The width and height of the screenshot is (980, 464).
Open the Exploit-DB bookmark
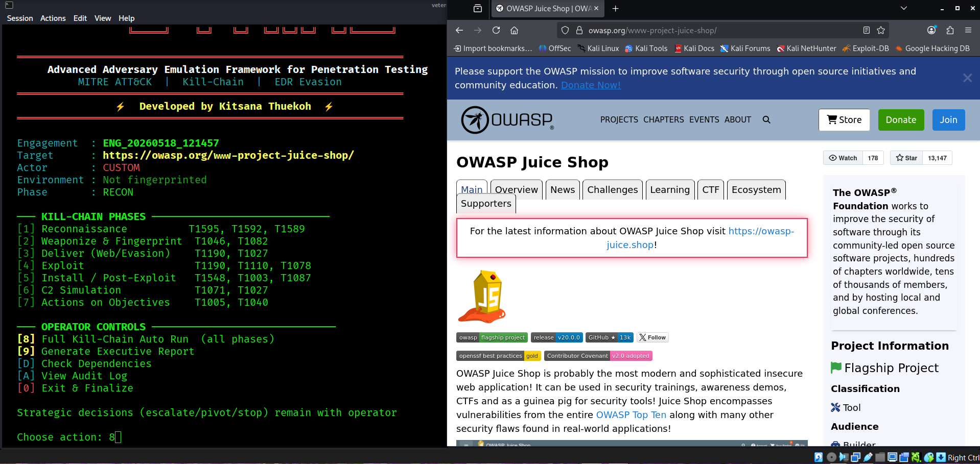(x=866, y=48)
